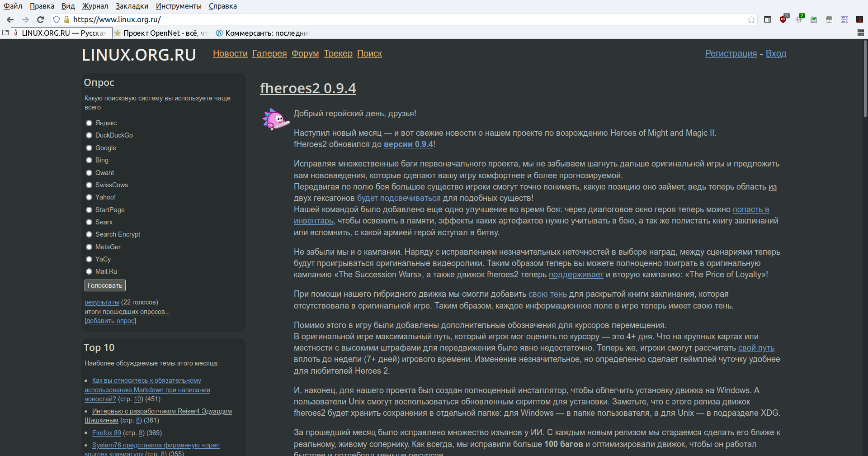Switch to the Проект OpenNet tab
This screenshot has height=456, width=868.
(162, 33)
